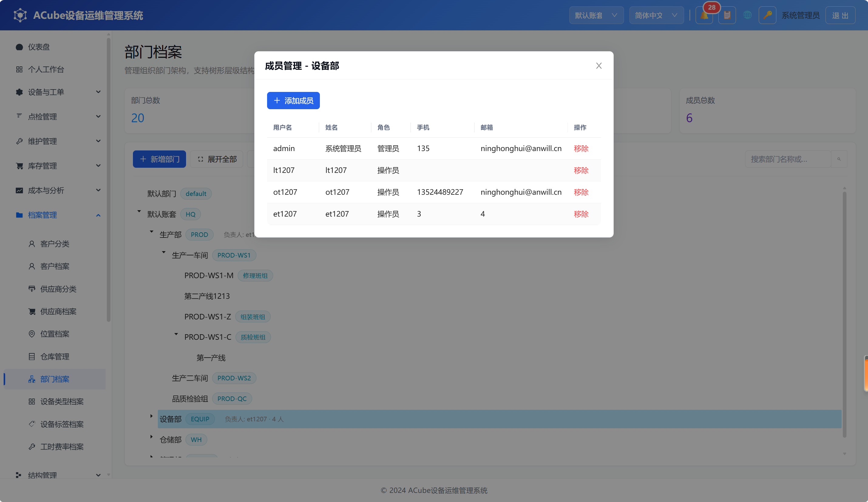
Task: Open 供应商档案 sidebar entry
Action: (x=55, y=311)
